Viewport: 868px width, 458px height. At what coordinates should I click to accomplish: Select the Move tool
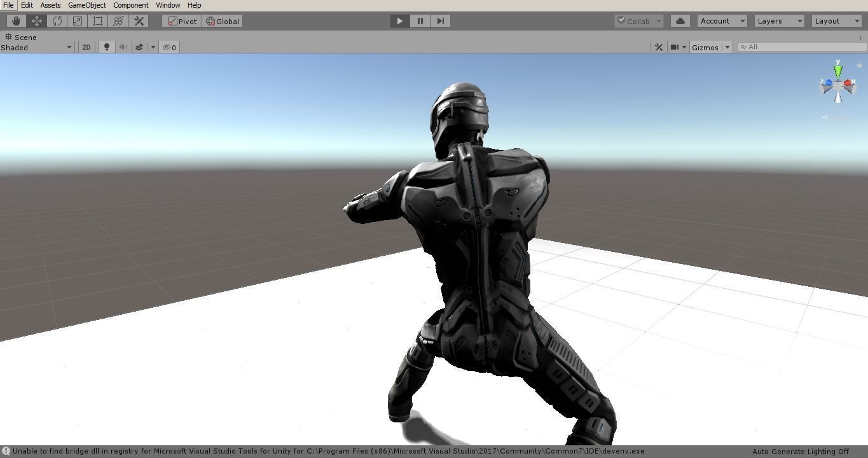click(x=36, y=21)
